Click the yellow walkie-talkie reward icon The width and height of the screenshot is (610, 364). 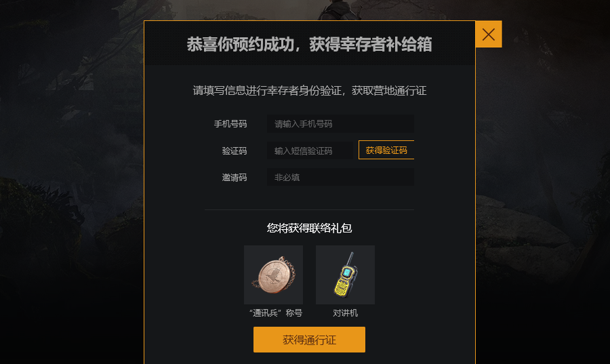pyautogui.click(x=346, y=275)
